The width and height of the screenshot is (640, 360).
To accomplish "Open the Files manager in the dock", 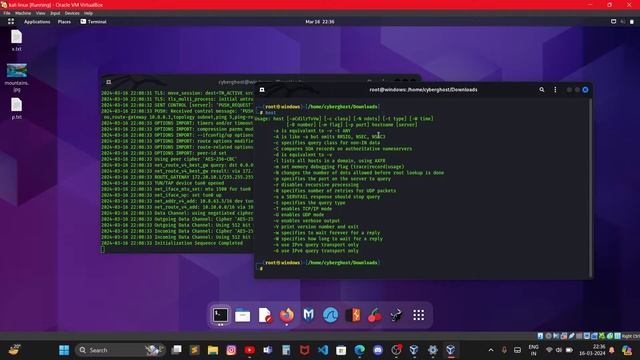I will pyautogui.click(x=242, y=316).
